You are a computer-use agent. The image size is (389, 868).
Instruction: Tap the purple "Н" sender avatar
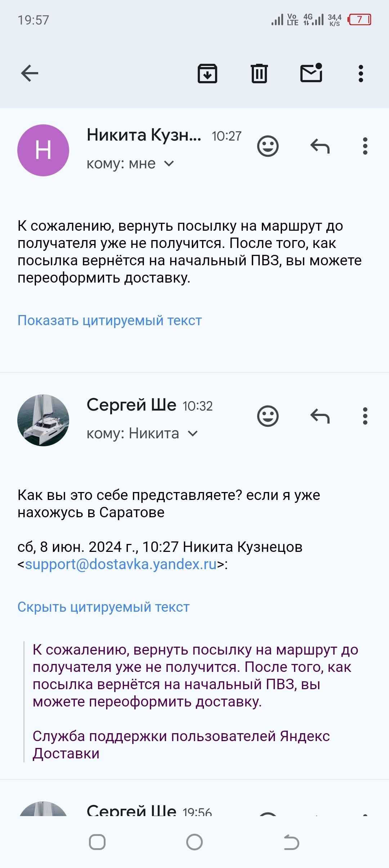[43, 150]
